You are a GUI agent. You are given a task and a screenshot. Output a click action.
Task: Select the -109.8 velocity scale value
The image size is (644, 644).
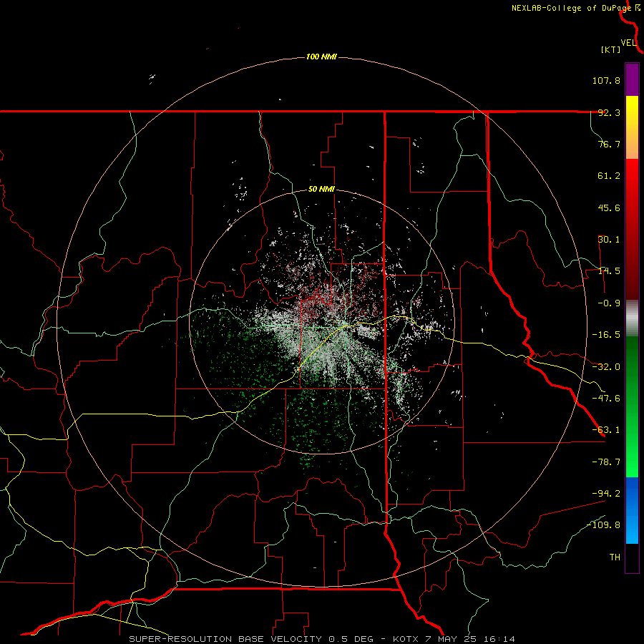click(x=604, y=525)
